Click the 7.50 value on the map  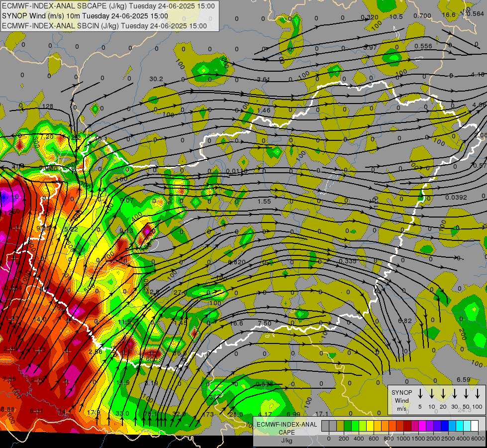pyautogui.click(x=265, y=324)
